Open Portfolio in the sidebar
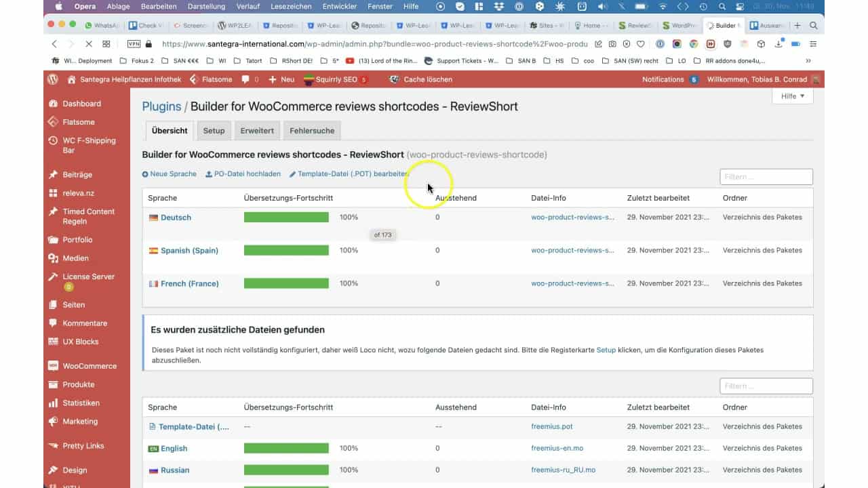The image size is (868, 488). (x=77, y=240)
